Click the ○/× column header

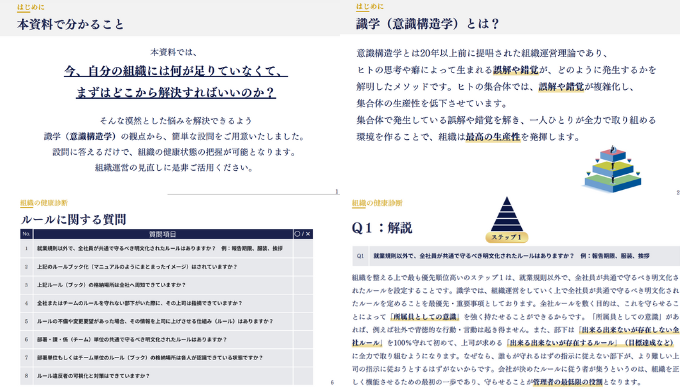coord(303,234)
